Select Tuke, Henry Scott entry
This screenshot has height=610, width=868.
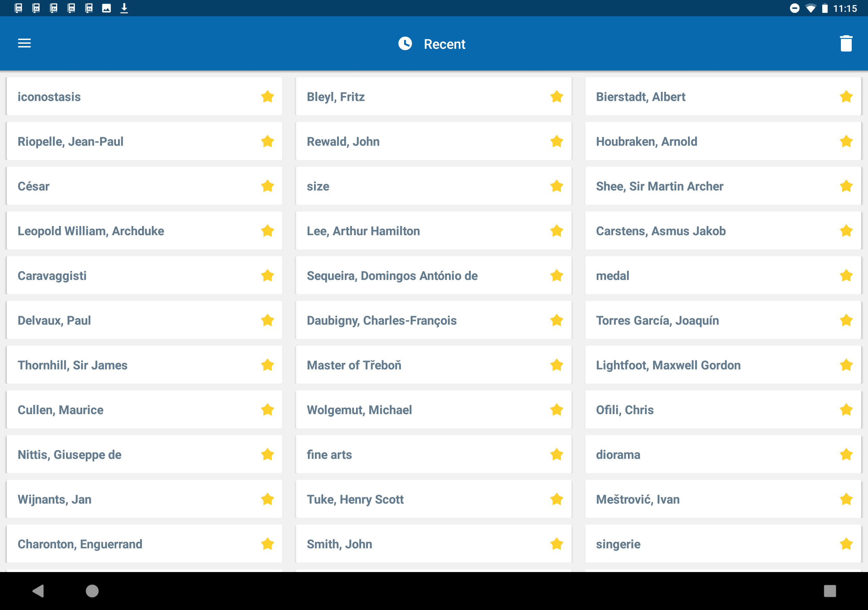tap(434, 499)
